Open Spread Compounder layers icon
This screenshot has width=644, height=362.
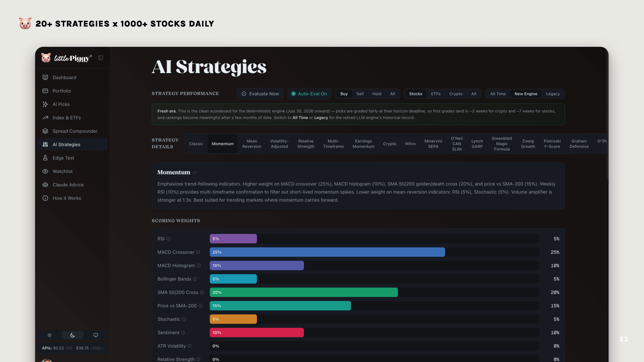pyautogui.click(x=45, y=131)
